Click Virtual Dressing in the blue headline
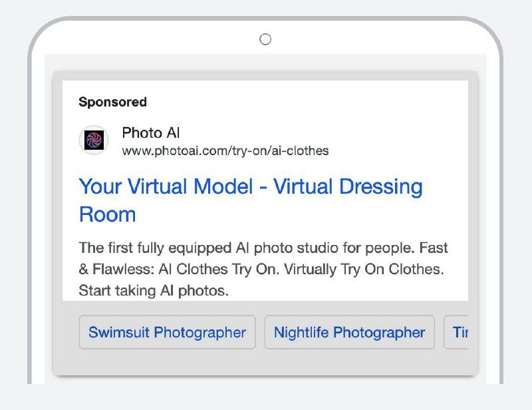This screenshot has height=410, width=532. point(348,187)
